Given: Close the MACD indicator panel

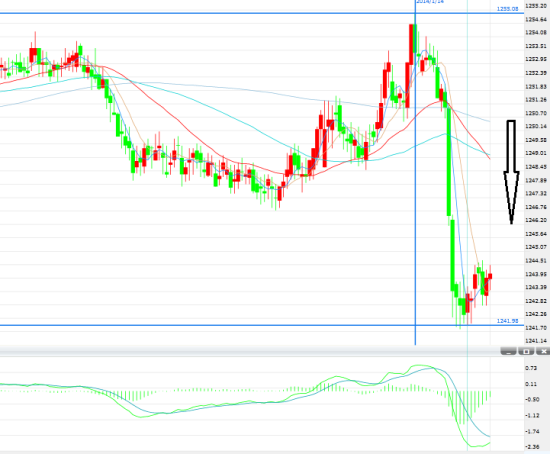Looking at the screenshot, I should 543,351.
